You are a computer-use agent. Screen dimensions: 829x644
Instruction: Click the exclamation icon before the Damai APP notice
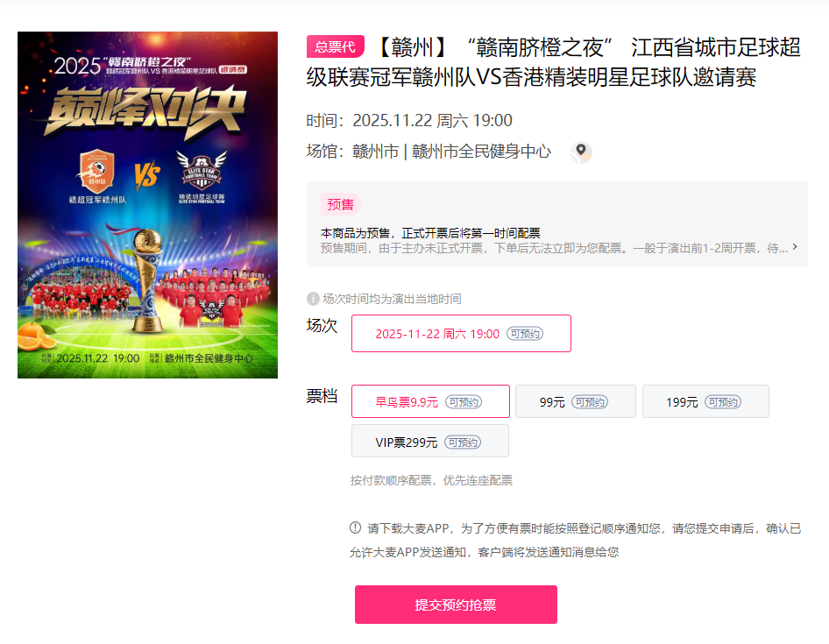click(x=355, y=527)
